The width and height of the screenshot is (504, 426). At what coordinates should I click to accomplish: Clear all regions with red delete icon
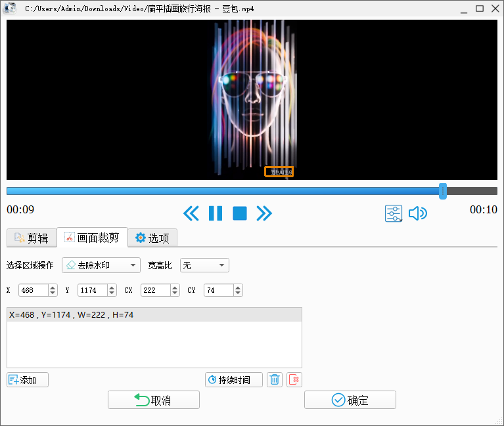point(294,379)
